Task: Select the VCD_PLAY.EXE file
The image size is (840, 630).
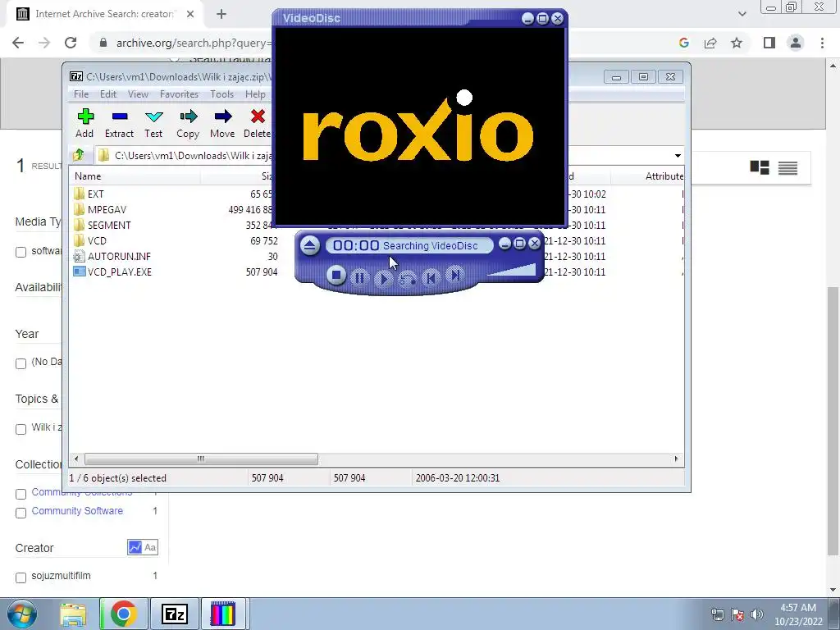Action: pos(120,272)
